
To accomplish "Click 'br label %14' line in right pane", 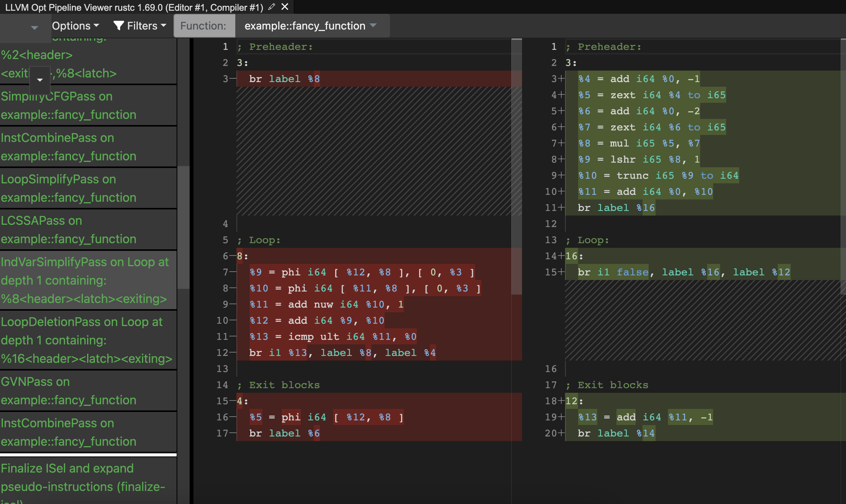I will coord(616,433).
